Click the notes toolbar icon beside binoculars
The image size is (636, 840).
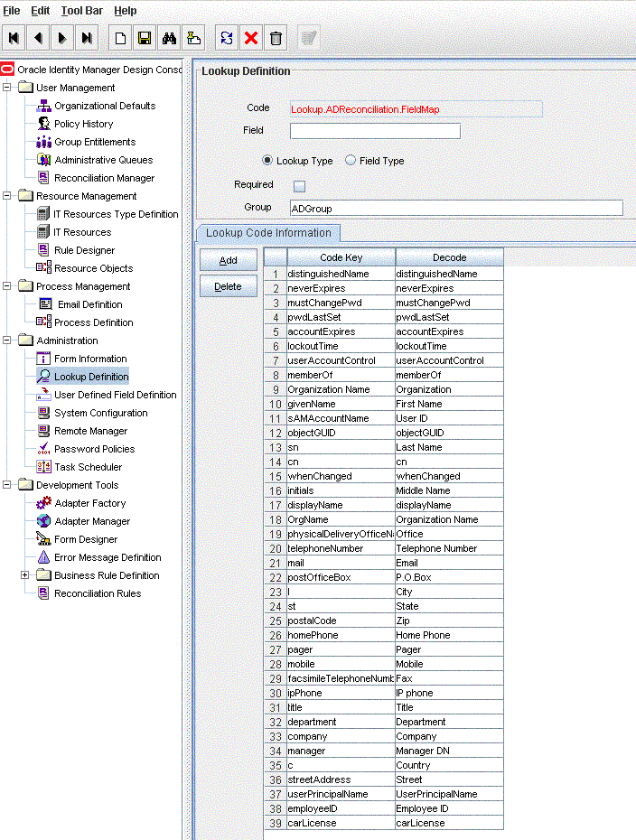coord(193,38)
